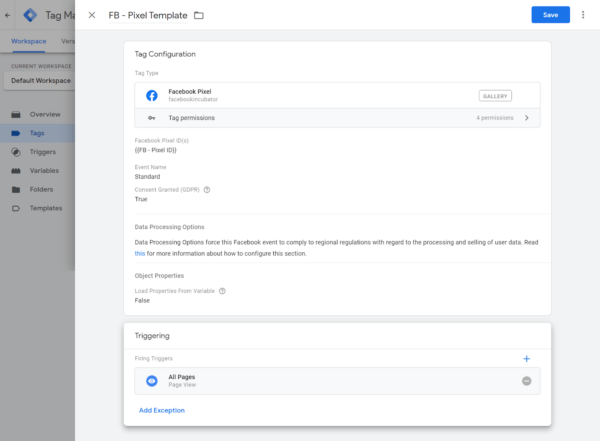Click the Tag Manager logo icon
Image resolution: width=600 pixels, height=441 pixels.
click(x=30, y=15)
